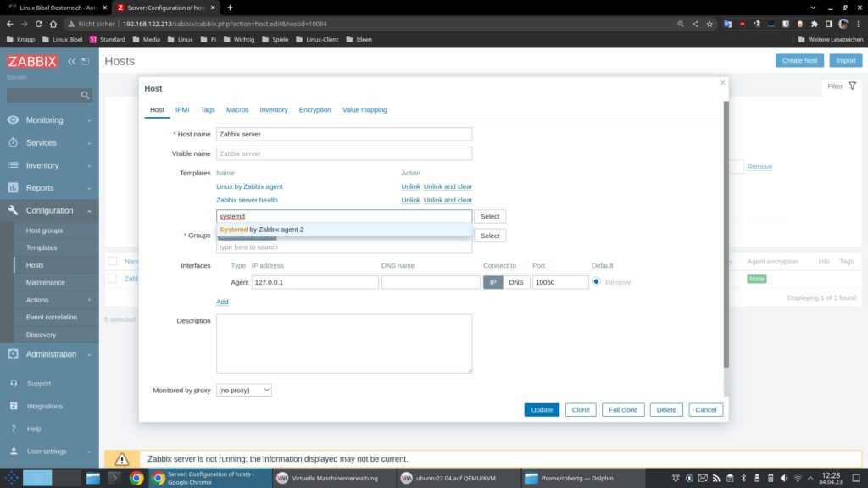The image size is (868, 488).
Task: Click the Wi-Fi network tray icon
Action: [x=798, y=478]
